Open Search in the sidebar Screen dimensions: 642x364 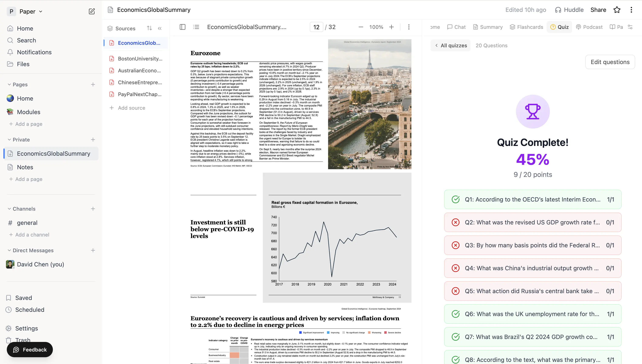(26, 40)
